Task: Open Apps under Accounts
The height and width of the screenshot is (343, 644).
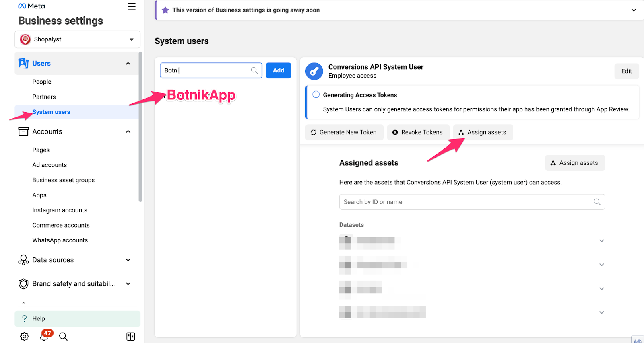Action: coord(39,195)
